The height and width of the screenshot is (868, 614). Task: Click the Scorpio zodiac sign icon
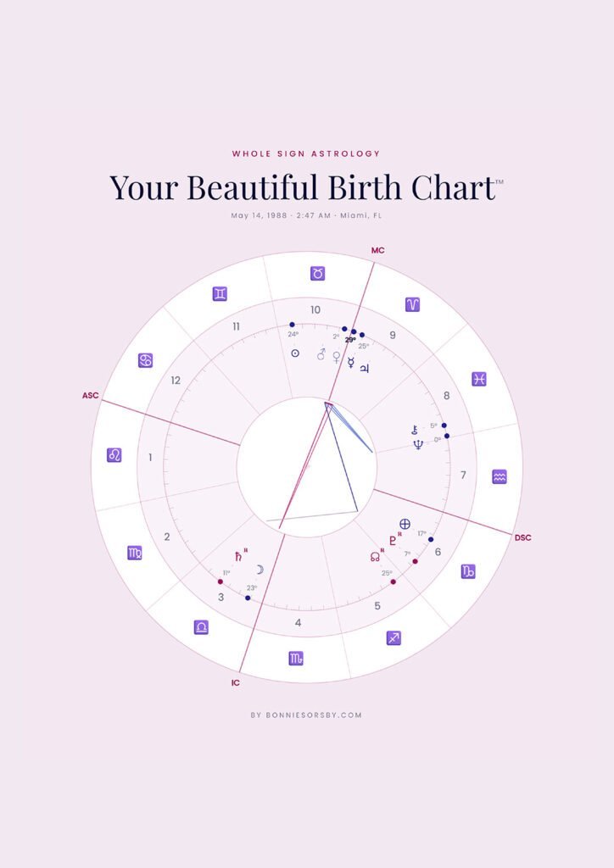click(295, 658)
